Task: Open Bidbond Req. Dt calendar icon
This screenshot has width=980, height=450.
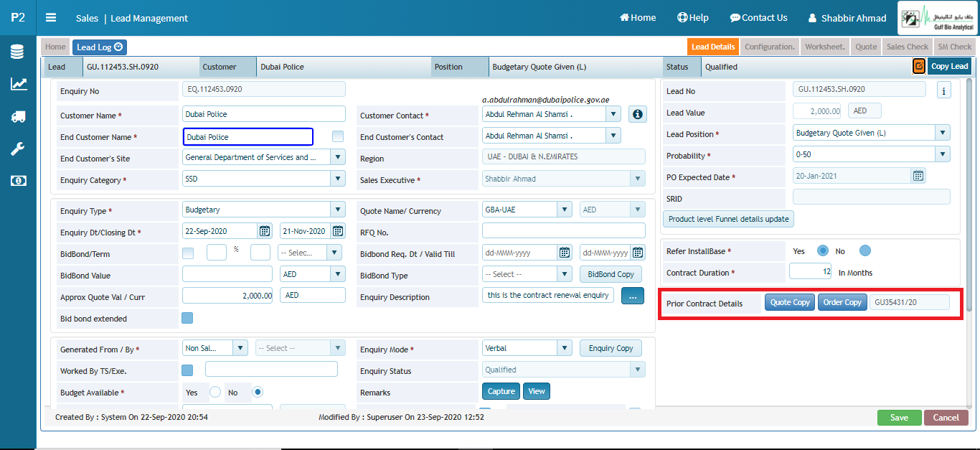Action: tap(565, 253)
